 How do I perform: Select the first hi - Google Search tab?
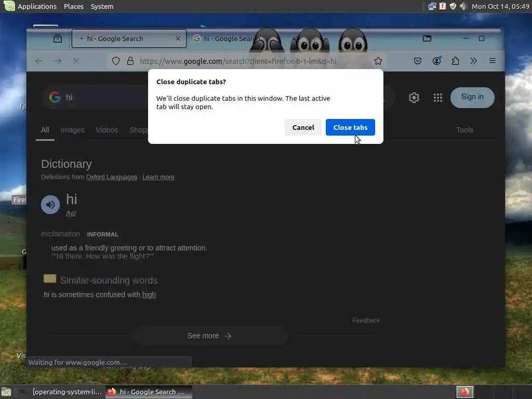point(129,38)
